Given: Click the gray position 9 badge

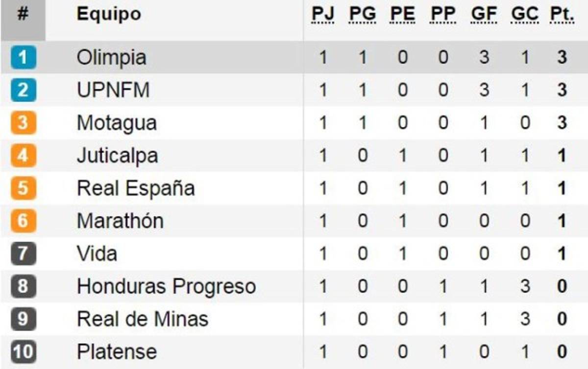Looking at the screenshot, I should 23,319.
